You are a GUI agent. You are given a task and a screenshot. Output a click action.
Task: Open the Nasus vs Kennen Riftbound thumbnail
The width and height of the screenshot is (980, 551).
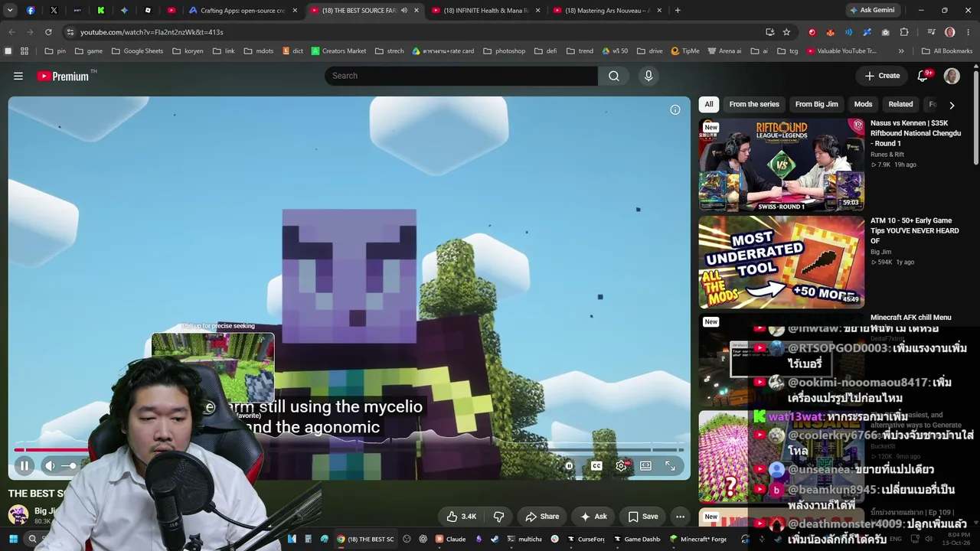click(782, 165)
